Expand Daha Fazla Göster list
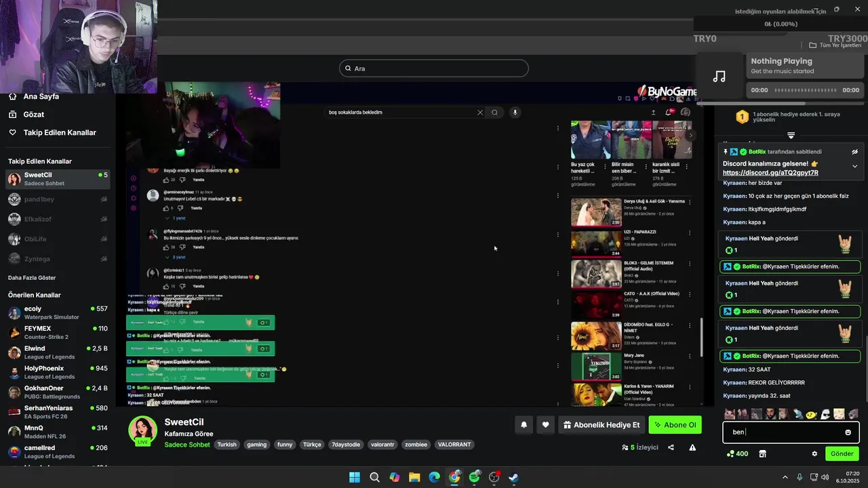The width and height of the screenshot is (868, 488). click(x=32, y=278)
